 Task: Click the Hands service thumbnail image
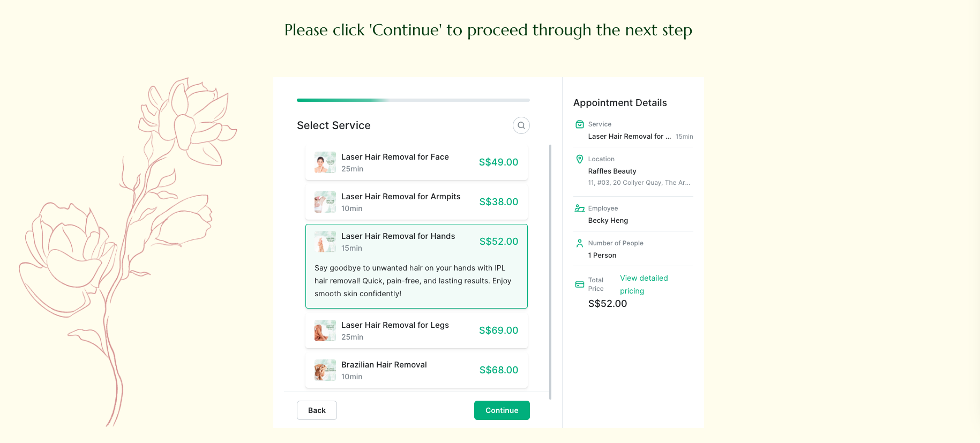click(325, 242)
